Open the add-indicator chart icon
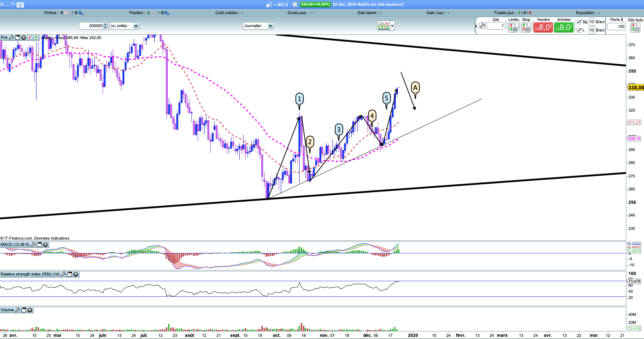 click(x=383, y=26)
